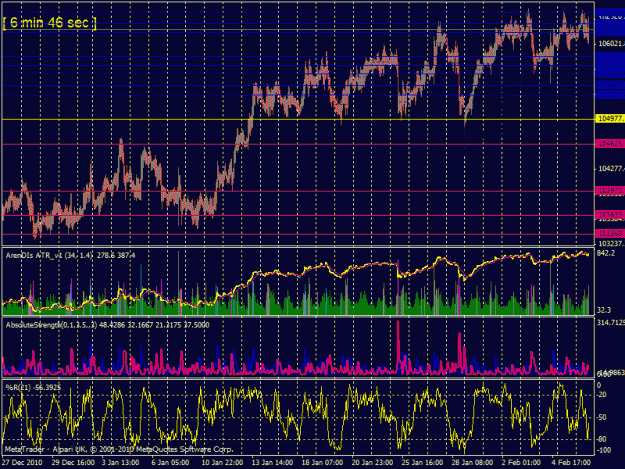Click the -80 level label in %R panel
Image resolution: width=625 pixels, height=469 pixels.
point(602,439)
